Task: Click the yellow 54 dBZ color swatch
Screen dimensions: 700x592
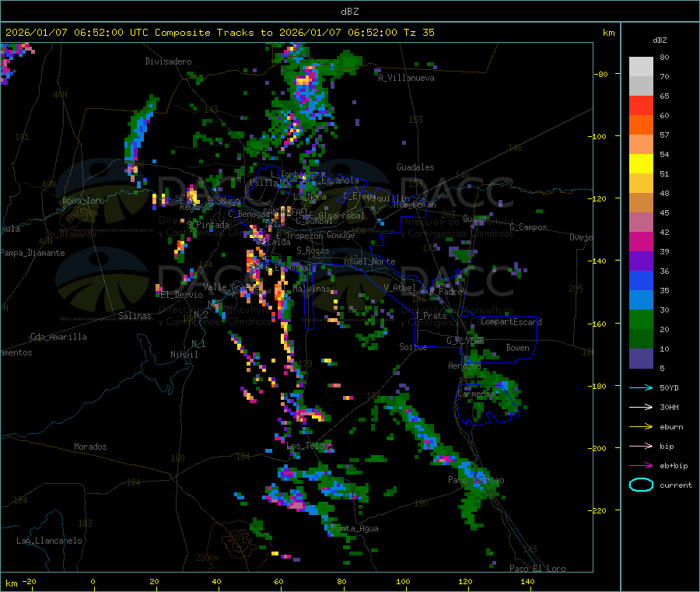Action: [641, 164]
